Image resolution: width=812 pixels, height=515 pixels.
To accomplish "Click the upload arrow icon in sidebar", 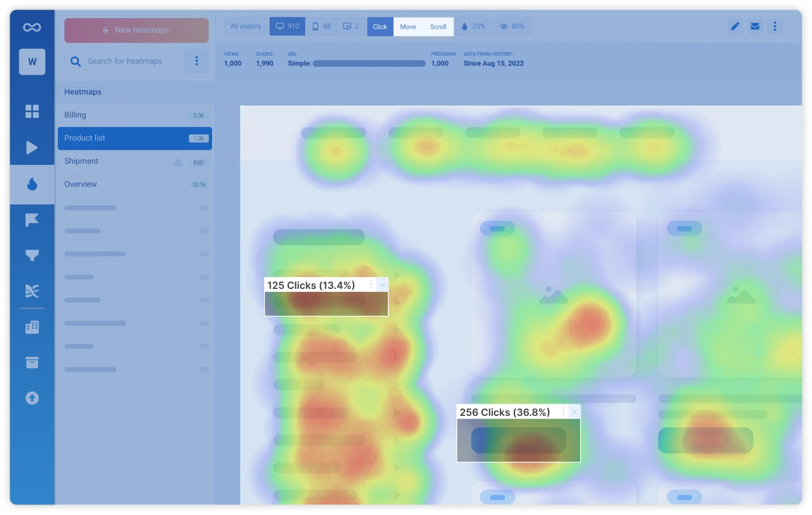I will (32, 398).
